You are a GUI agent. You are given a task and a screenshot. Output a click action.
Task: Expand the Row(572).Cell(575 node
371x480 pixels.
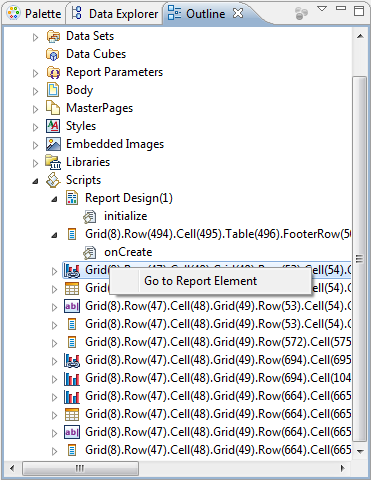click(54, 343)
